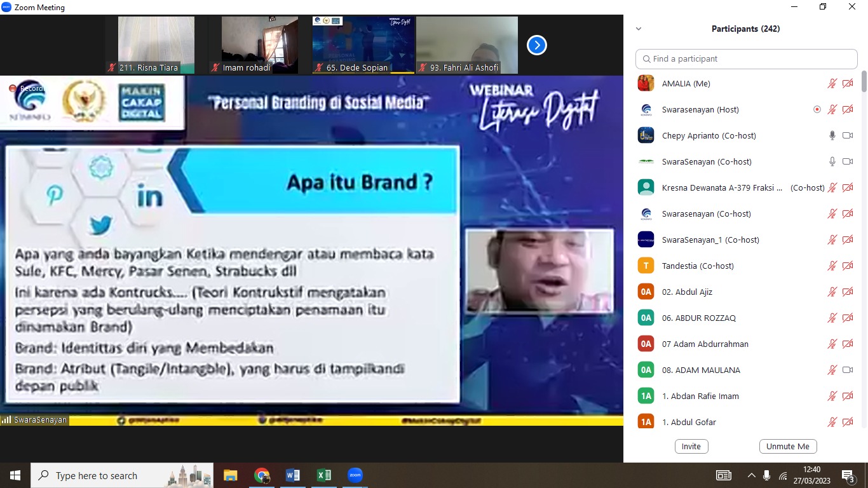
Task: Open Microsoft Excel from the taskbar
Action: point(324,475)
